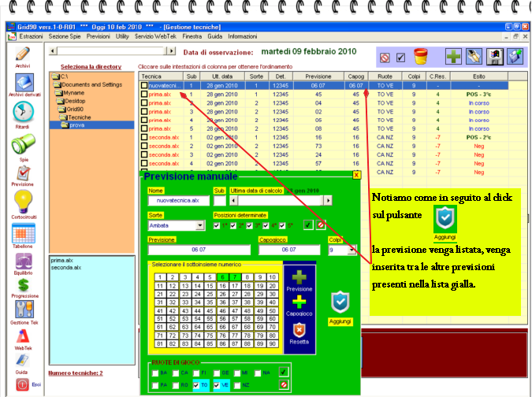
Task: Open Archivi derivati sidebar icon
Action: (x=24, y=83)
